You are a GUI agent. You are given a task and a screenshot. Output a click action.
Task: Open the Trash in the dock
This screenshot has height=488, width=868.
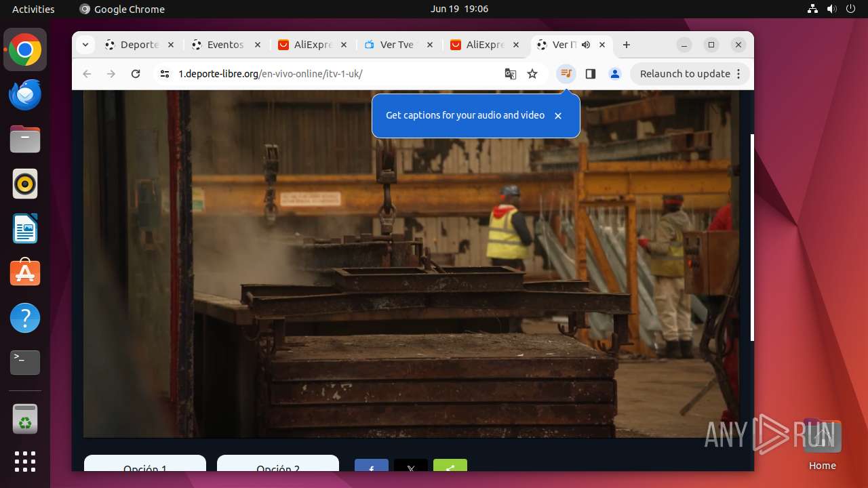click(25, 419)
